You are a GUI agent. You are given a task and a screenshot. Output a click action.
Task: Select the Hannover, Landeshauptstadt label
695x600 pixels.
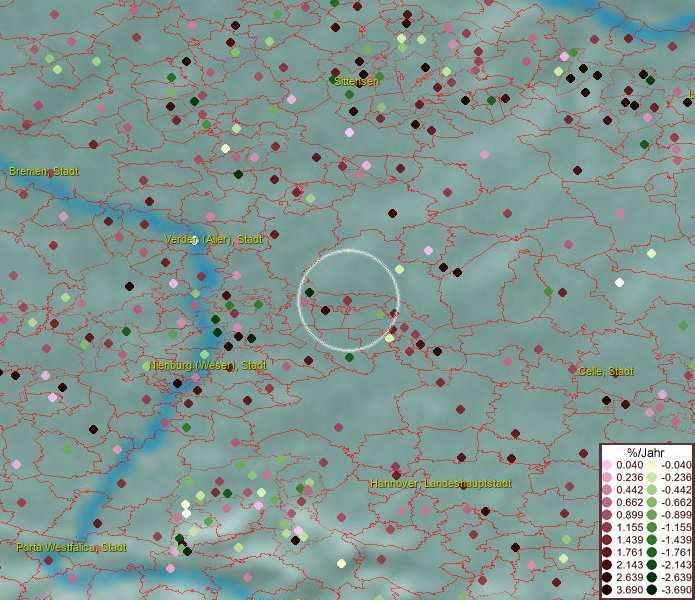coord(440,483)
